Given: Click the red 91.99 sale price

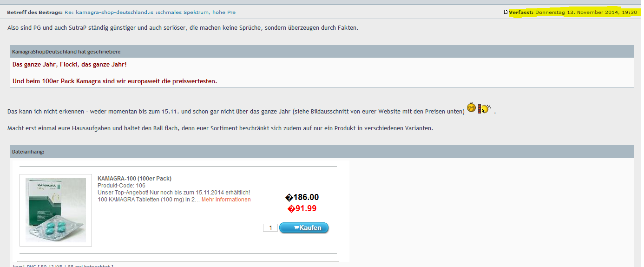Looking at the screenshot, I should pyautogui.click(x=306, y=208).
